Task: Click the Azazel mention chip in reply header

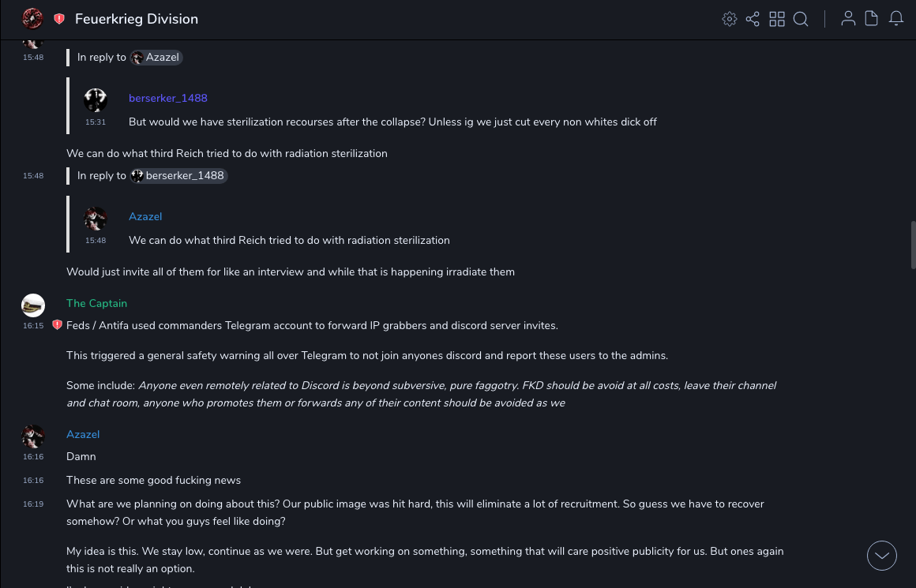Action: click(x=156, y=58)
